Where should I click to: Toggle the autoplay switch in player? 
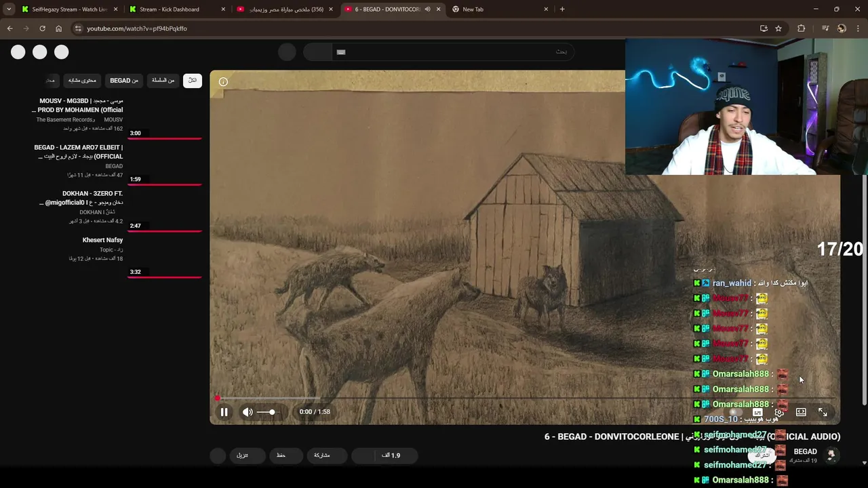click(x=734, y=412)
